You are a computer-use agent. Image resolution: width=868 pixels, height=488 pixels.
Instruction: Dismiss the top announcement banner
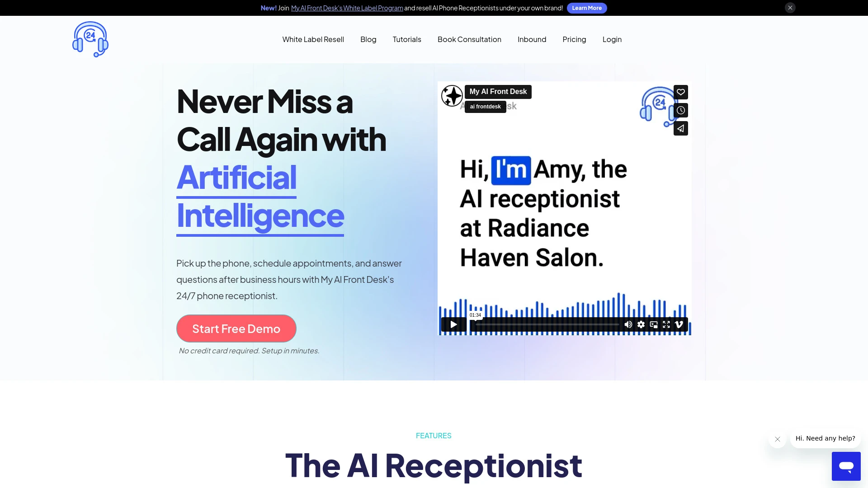point(790,8)
